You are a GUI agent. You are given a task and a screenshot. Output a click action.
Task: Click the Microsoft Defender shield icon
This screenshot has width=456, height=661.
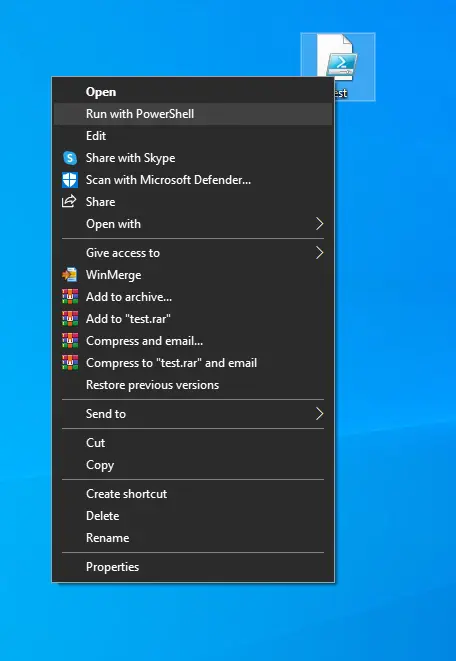(x=70, y=180)
